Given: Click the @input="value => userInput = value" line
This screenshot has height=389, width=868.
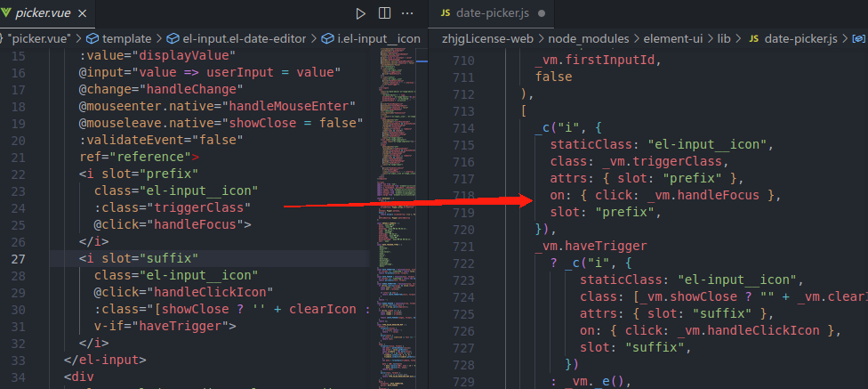Looking at the screenshot, I should [x=209, y=73].
